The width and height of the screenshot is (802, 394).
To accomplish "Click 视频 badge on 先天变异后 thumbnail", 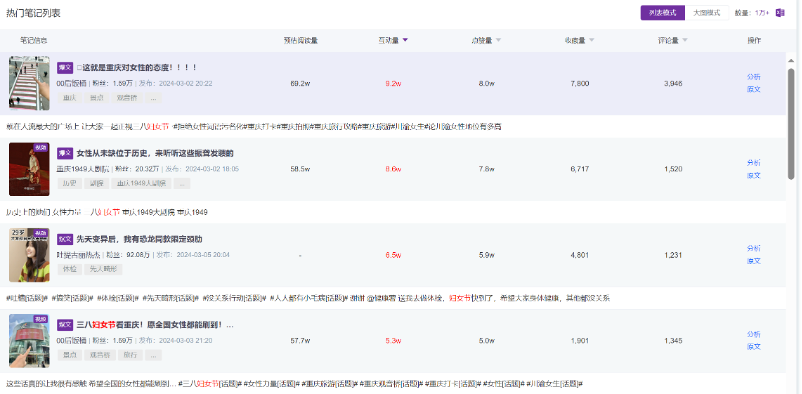I will [x=41, y=233].
